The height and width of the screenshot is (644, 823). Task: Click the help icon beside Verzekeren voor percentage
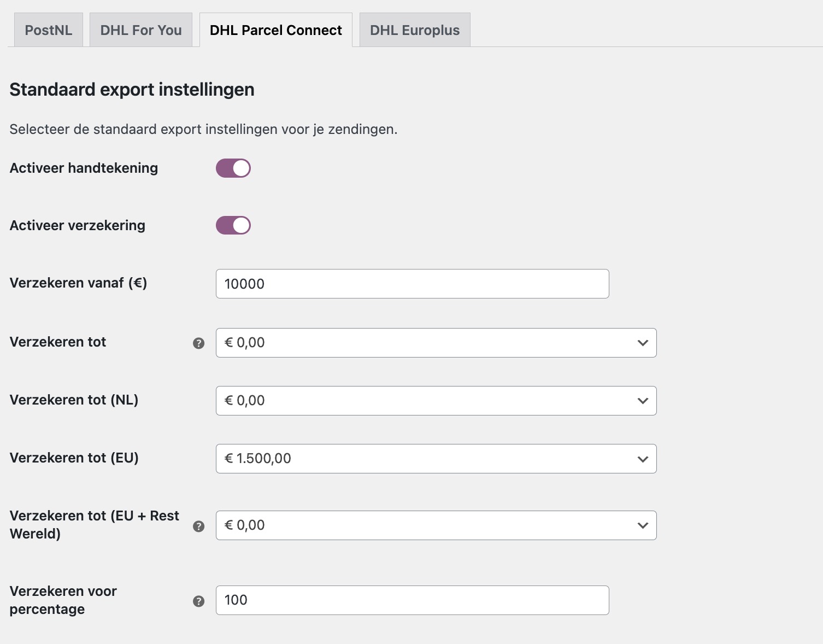tap(199, 600)
